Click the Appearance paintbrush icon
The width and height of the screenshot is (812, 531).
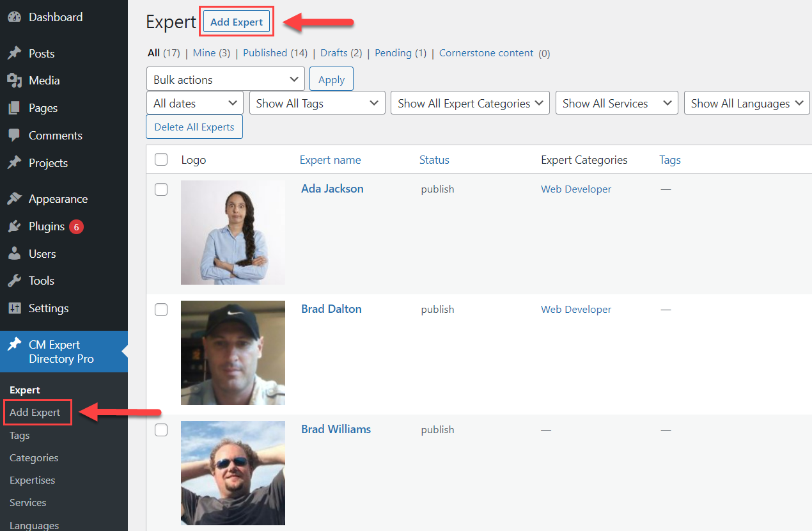[x=15, y=199]
